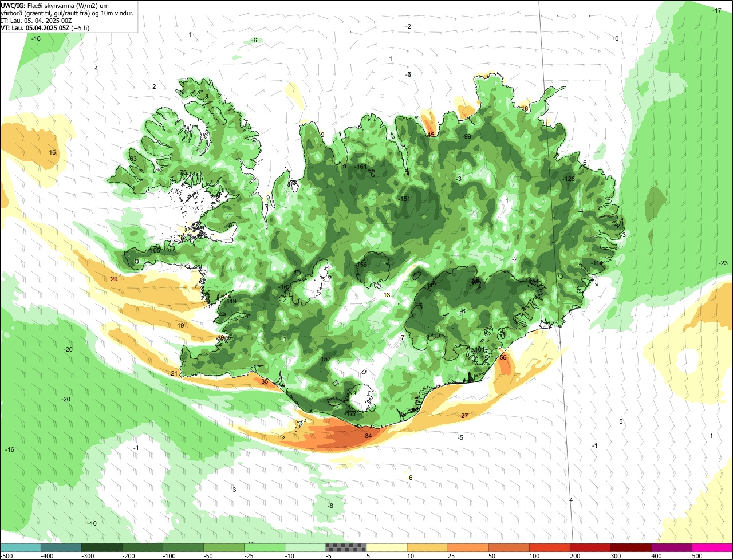Pick the legend swatch between -50 and -25
The image size is (733, 560).
224,547
